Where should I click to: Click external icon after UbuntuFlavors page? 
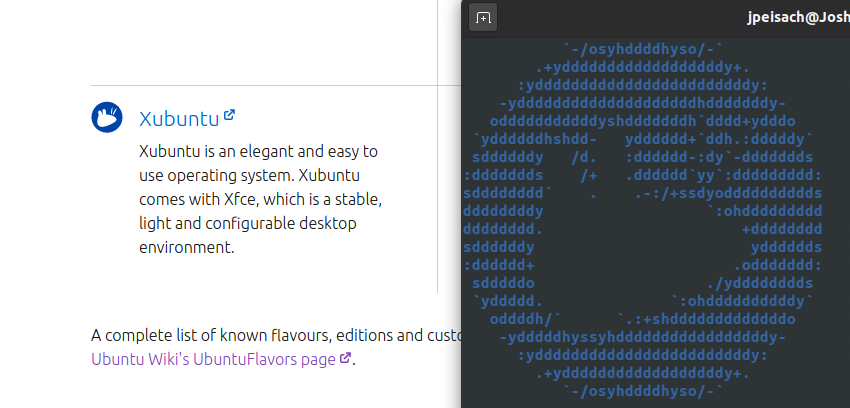345,358
